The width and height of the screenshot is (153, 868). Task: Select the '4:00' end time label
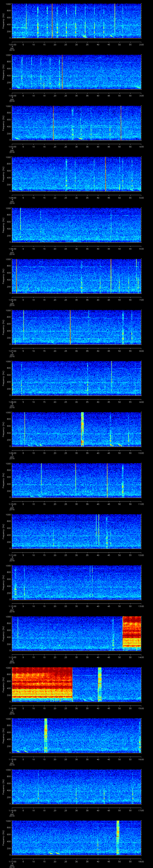[x=141, y=147]
